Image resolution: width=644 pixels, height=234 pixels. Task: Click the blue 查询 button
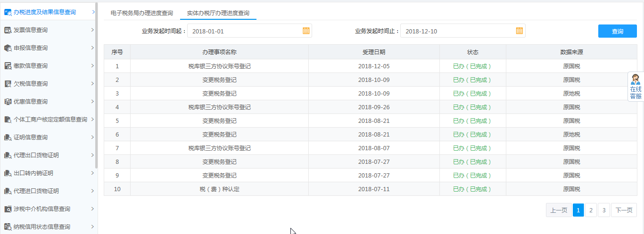[617, 31]
